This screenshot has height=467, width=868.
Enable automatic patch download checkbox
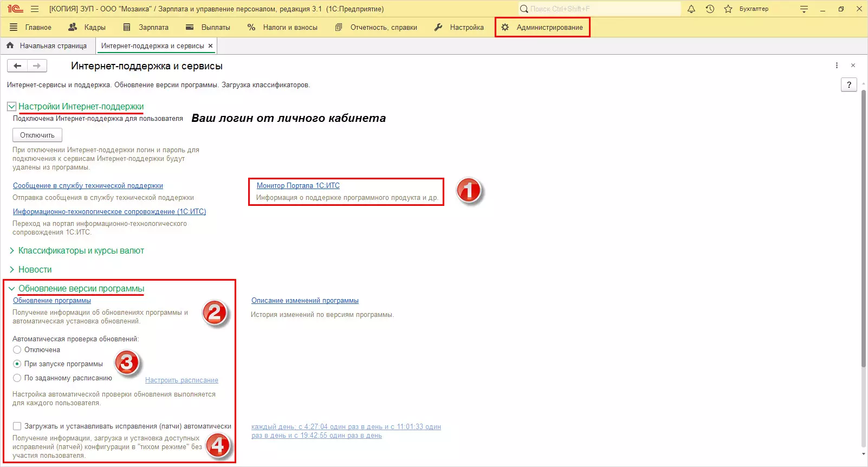tap(17, 426)
